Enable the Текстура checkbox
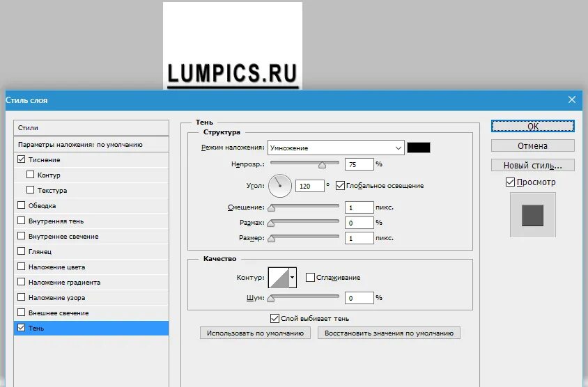The width and height of the screenshot is (588, 387). pos(31,190)
